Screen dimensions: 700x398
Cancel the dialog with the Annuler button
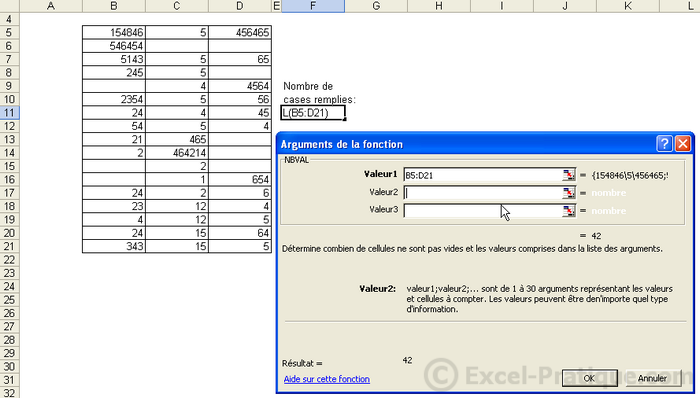click(x=653, y=378)
